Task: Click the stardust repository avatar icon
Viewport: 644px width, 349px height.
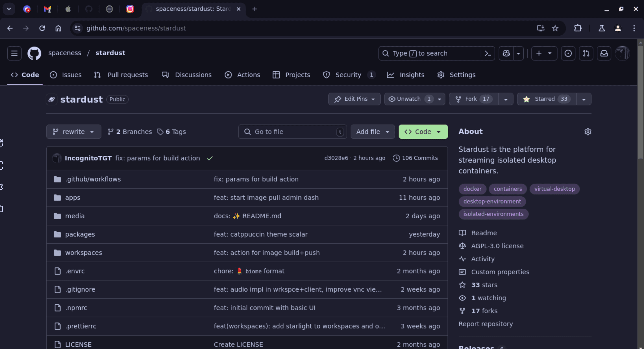Action: tap(52, 99)
